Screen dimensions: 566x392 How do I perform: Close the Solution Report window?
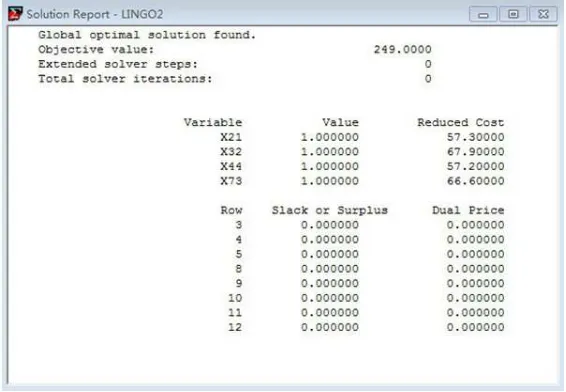[543, 14]
